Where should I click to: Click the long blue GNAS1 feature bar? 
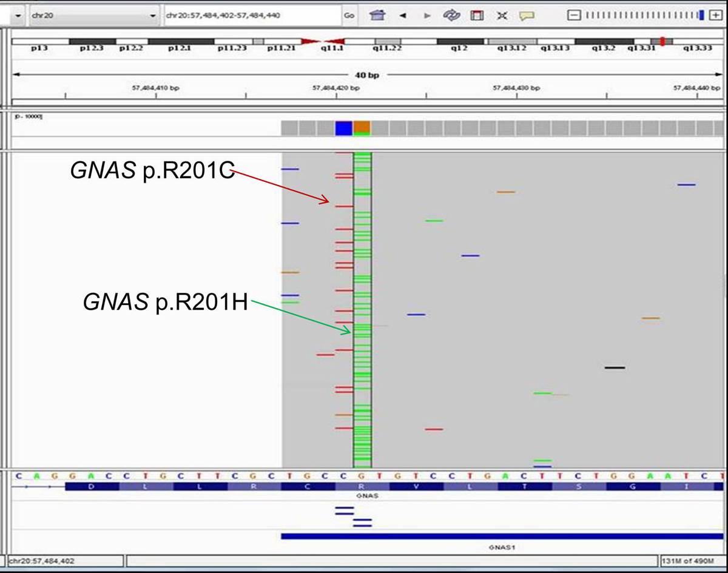click(502, 536)
